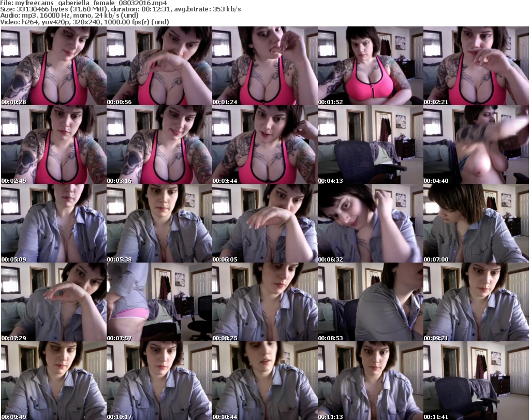
Task: Open the frame at 00:02:49
Action: (x=53, y=144)
